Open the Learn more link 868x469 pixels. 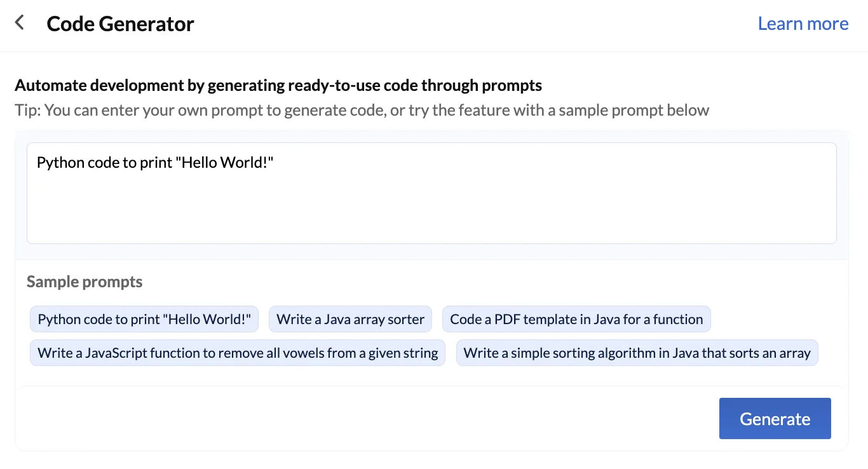(803, 24)
